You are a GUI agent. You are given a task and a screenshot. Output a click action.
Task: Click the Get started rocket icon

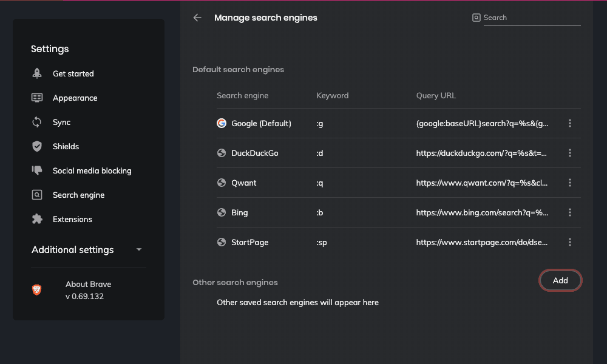pyautogui.click(x=37, y=73)
